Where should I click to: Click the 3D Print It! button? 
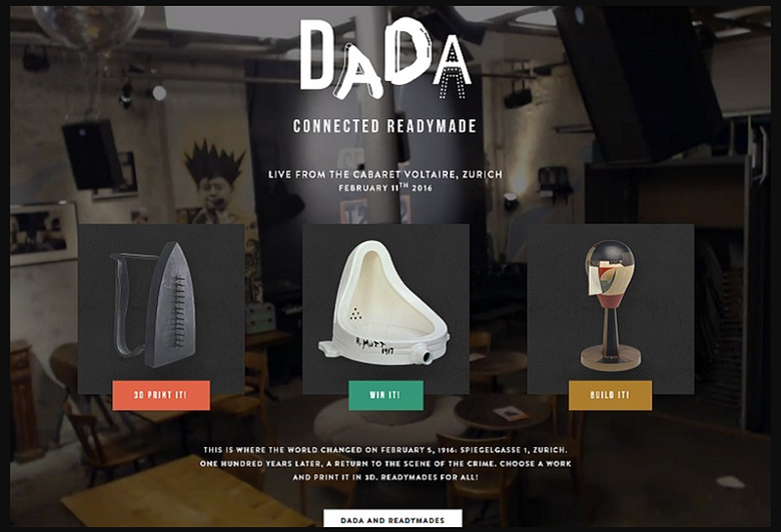(161, 395)
